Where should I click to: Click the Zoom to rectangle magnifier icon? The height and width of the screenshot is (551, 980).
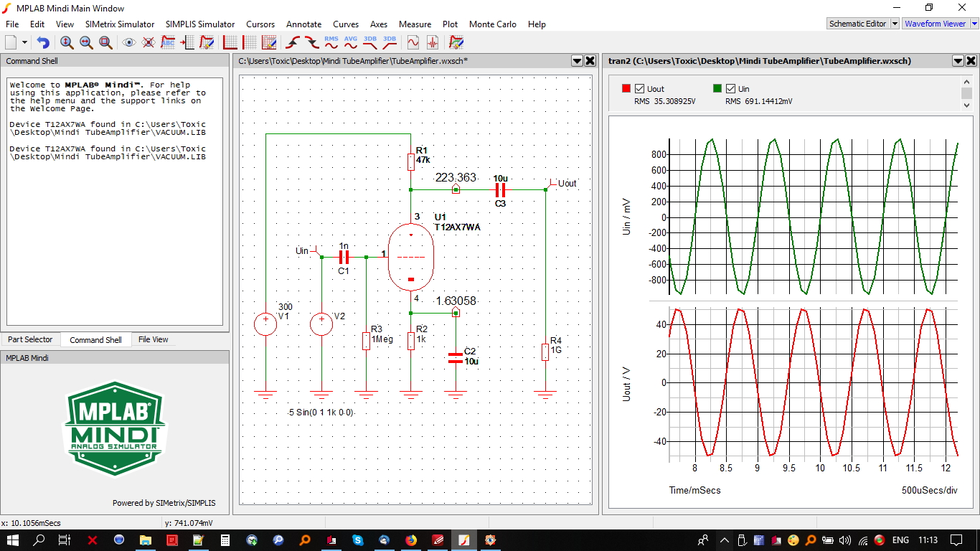[105, 42]
